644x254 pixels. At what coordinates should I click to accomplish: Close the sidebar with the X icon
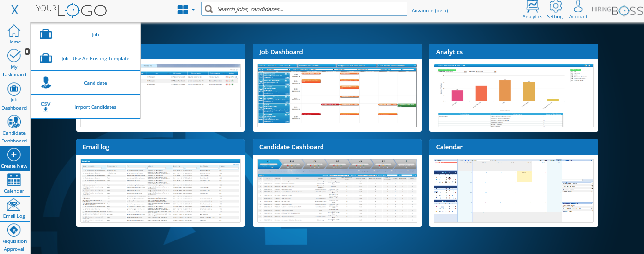point(15,10)
